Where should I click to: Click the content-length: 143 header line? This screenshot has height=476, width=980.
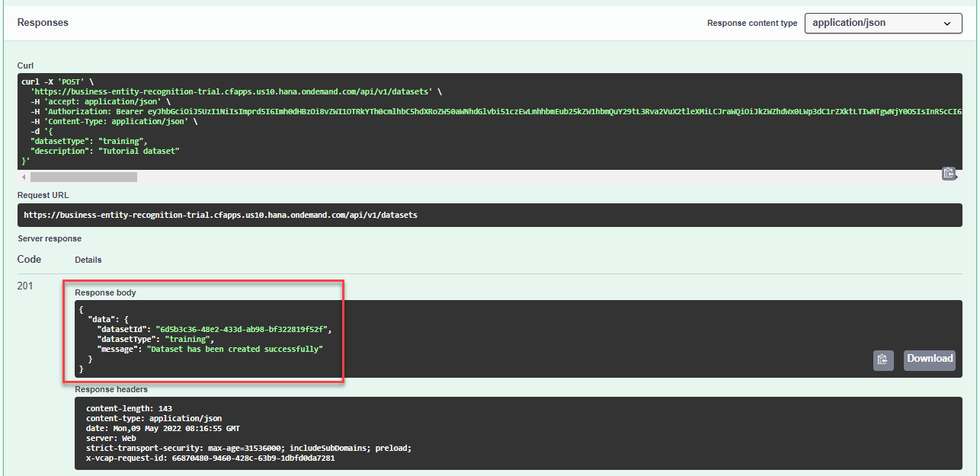pos(130,409)
